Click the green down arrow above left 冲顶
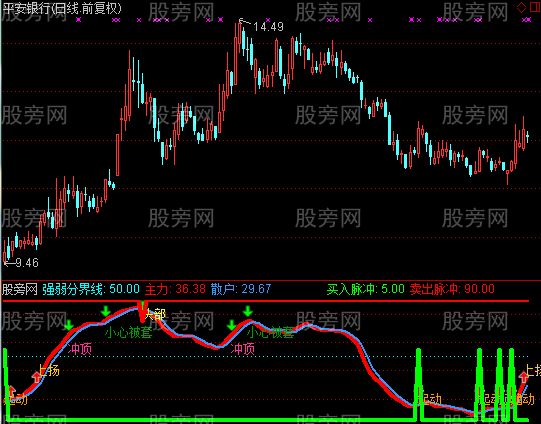Image resolution: width=541 pixels, height=424 pixels. [x=69, y=325]
